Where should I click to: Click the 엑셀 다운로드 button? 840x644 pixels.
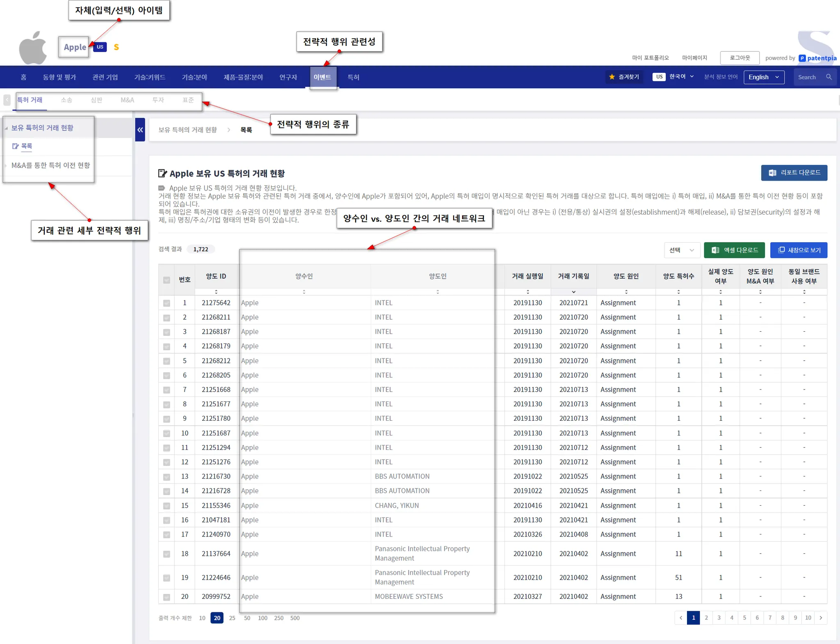pos(734,250)
